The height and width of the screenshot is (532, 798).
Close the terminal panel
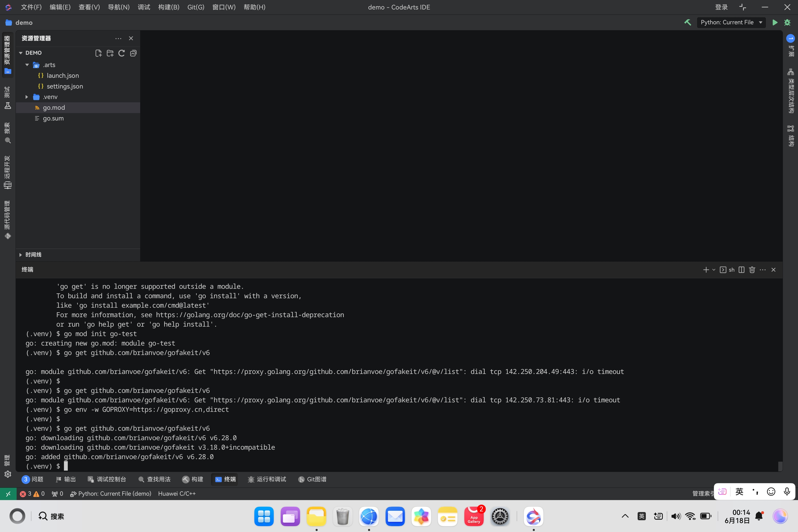tap(773, 270)
